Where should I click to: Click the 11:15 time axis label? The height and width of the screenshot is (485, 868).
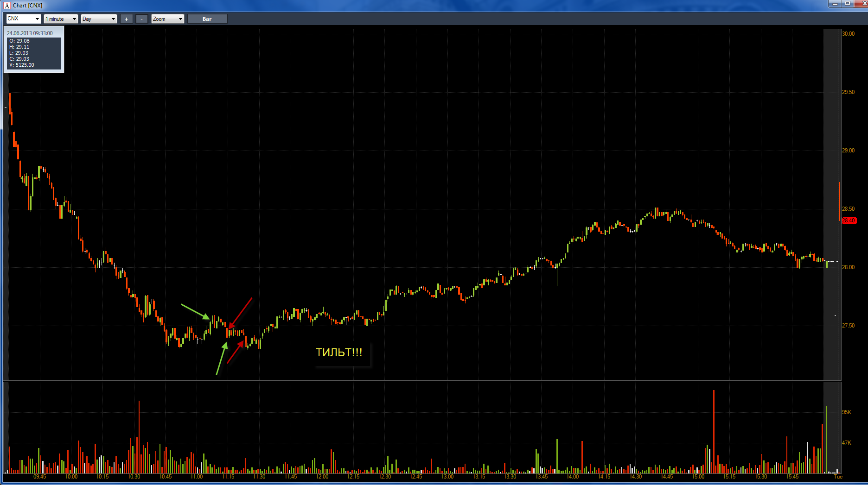228,477
